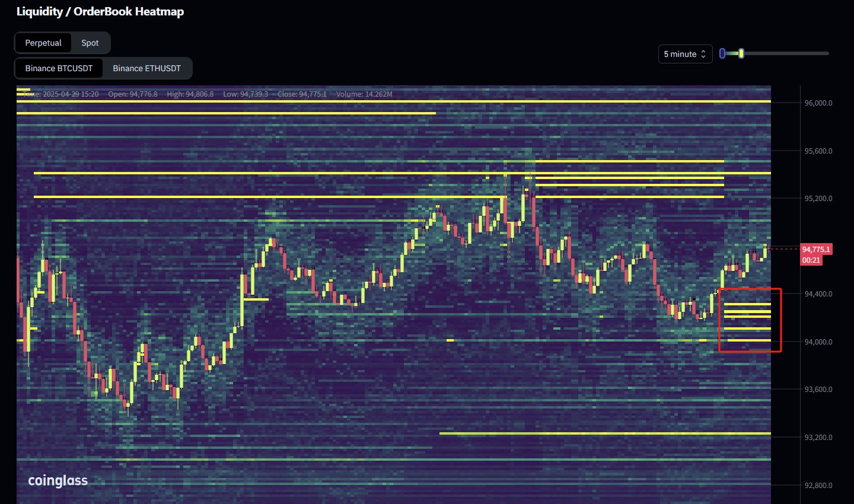Click inside the red highlighted rectangle
854x504 pixels.
coord(750,320)
